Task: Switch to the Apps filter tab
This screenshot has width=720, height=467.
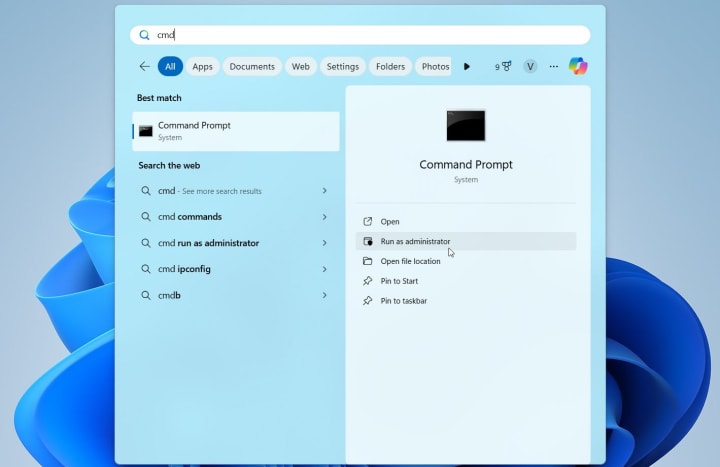Action: point(202,67)
